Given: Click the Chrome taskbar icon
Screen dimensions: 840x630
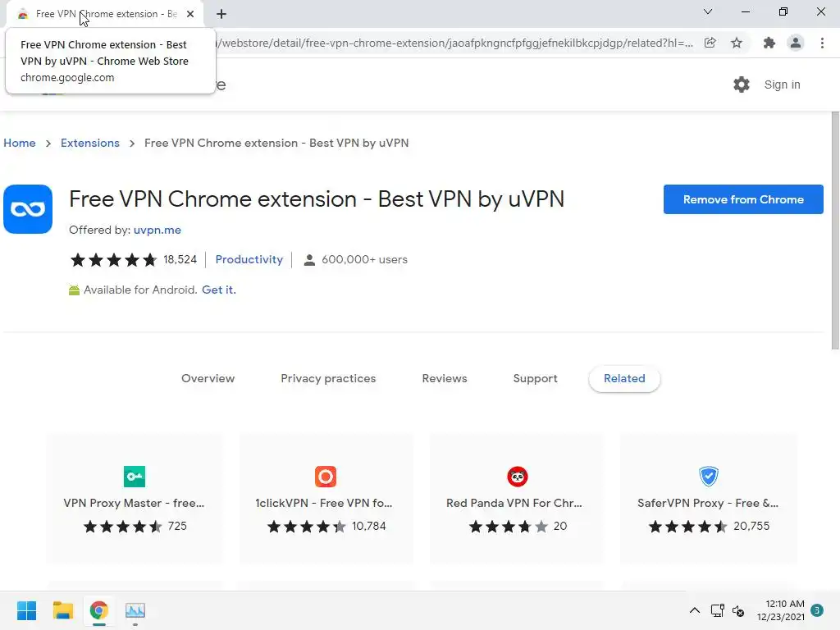Looking at the screenshot, I should [x=99, y=610].
